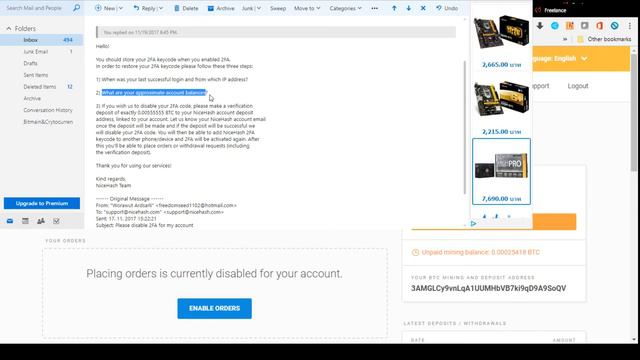The image size is (640, 360).
Task: Open the Categories dropdown
Action: (345, 8)
